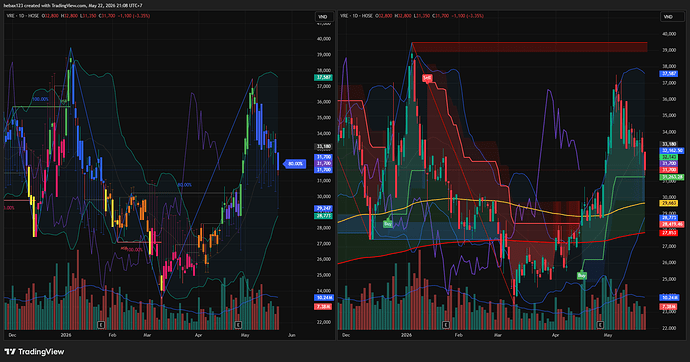Click the Buy signal label near December

pyautogui.click(x=387, y=224)
